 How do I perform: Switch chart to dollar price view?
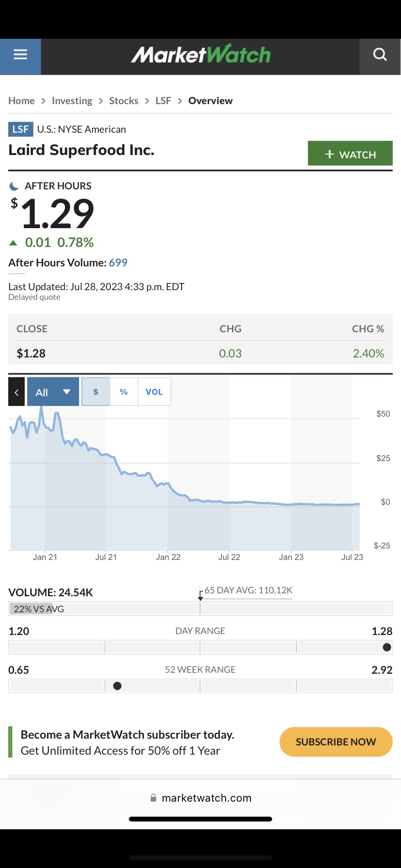[x=96, y=392]
